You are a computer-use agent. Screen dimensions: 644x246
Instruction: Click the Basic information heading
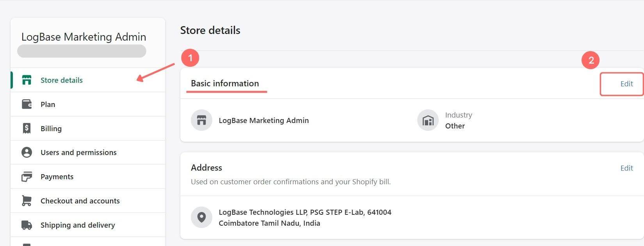click(225, 83)
